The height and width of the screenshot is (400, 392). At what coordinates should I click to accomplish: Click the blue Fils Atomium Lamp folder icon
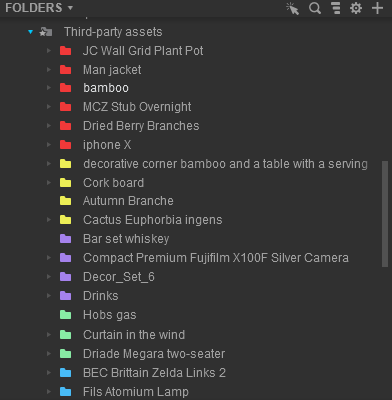click(66, 391)
